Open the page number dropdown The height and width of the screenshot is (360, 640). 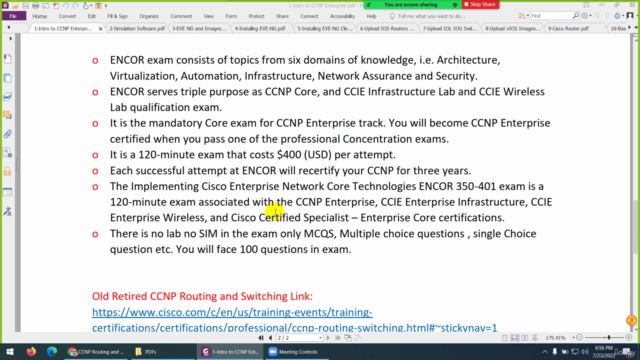(x=320, y=338)
